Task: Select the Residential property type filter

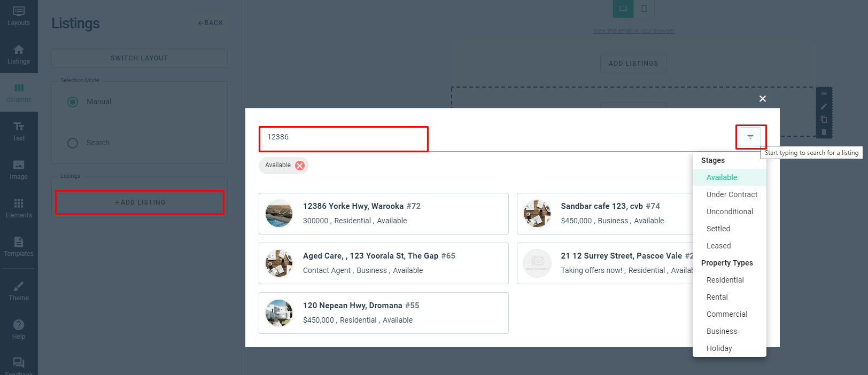Action: click(730, 280)
